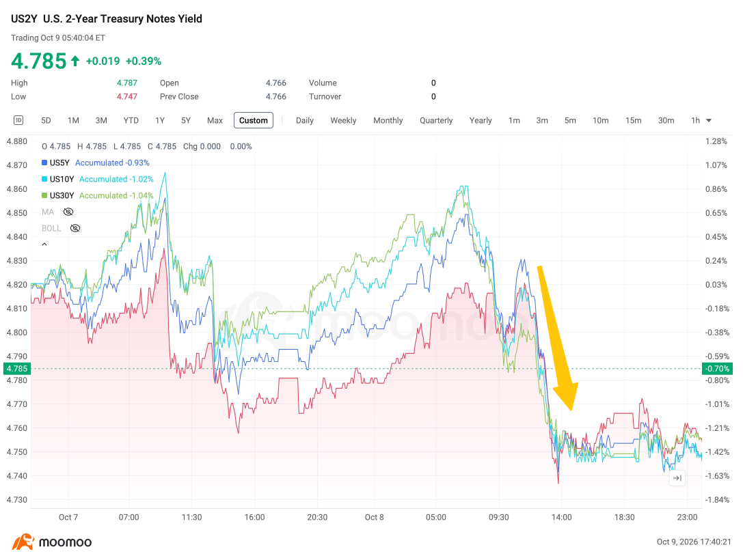Choose the 30m candle interval
The height and width of the screenshot is (560, 743).
tap(666, 120)
